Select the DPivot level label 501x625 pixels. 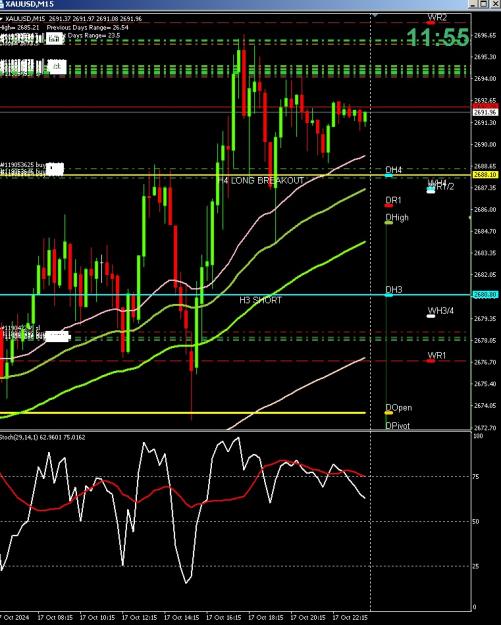(x=397, y=426)
